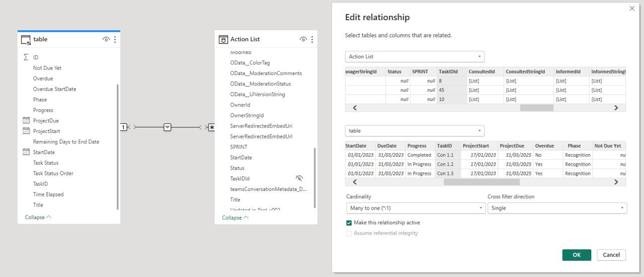This screenshot has height=277, width=644.
Task: Select SPRINT field in Action List card
Action: point(239,147)
